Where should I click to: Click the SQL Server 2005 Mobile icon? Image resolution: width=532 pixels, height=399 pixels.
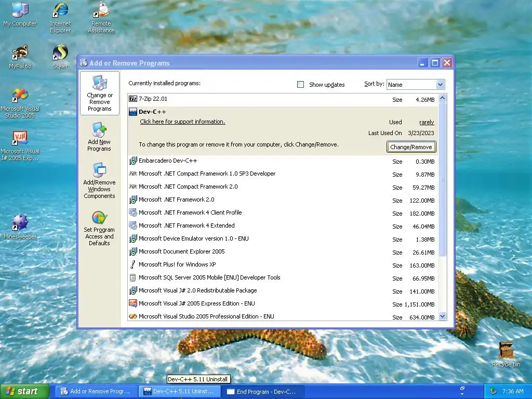coord(133,277)
